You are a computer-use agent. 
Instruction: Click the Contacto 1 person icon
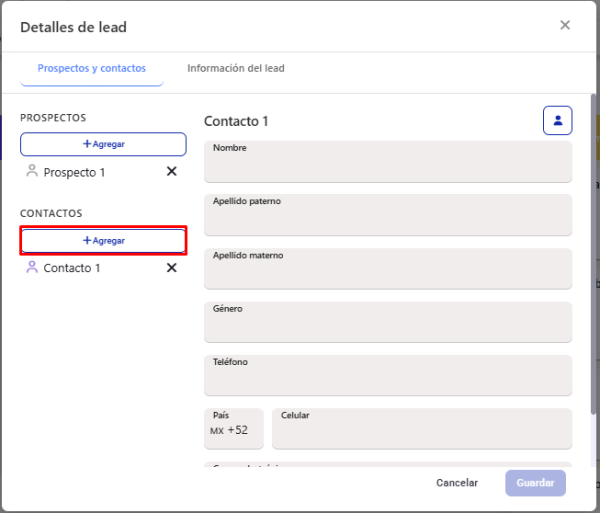click(32, 267)
